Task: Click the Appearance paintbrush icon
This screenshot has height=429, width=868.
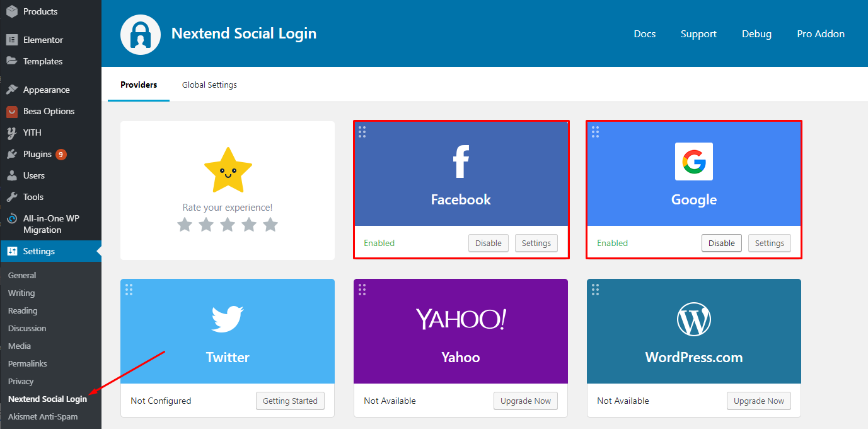Action: coord(12,90)
